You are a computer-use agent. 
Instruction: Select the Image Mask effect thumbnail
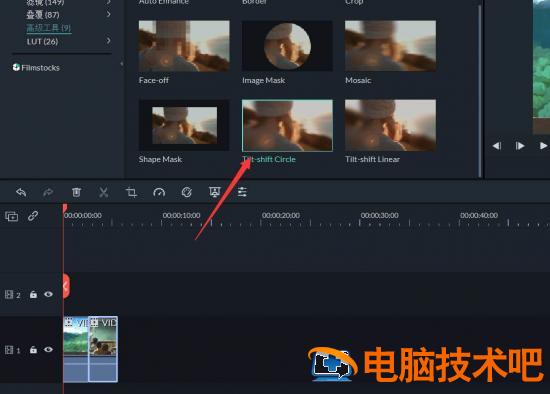(x=287, y=46)
